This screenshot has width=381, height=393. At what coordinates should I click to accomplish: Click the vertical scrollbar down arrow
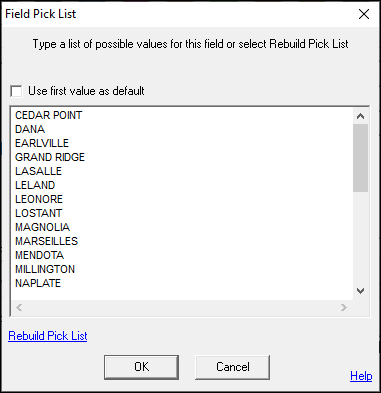[360, 291]
